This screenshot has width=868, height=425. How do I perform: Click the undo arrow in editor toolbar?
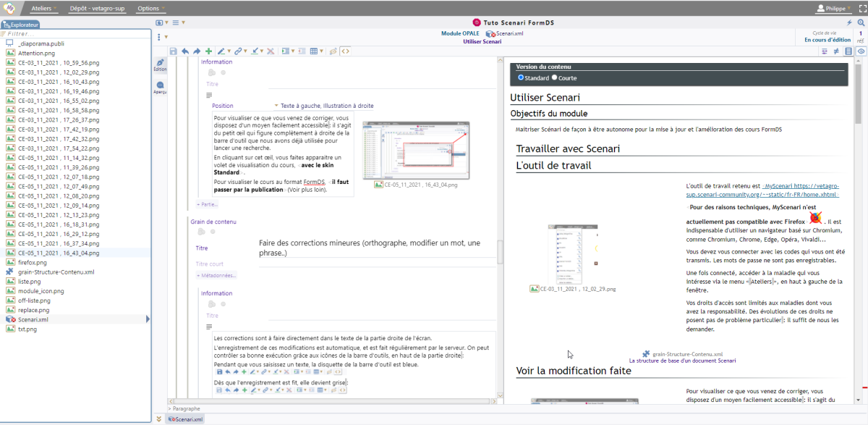point(185,51)
